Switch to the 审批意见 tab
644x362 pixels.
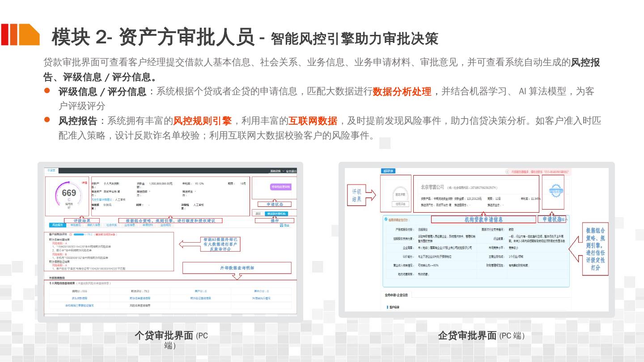(75, 225)
